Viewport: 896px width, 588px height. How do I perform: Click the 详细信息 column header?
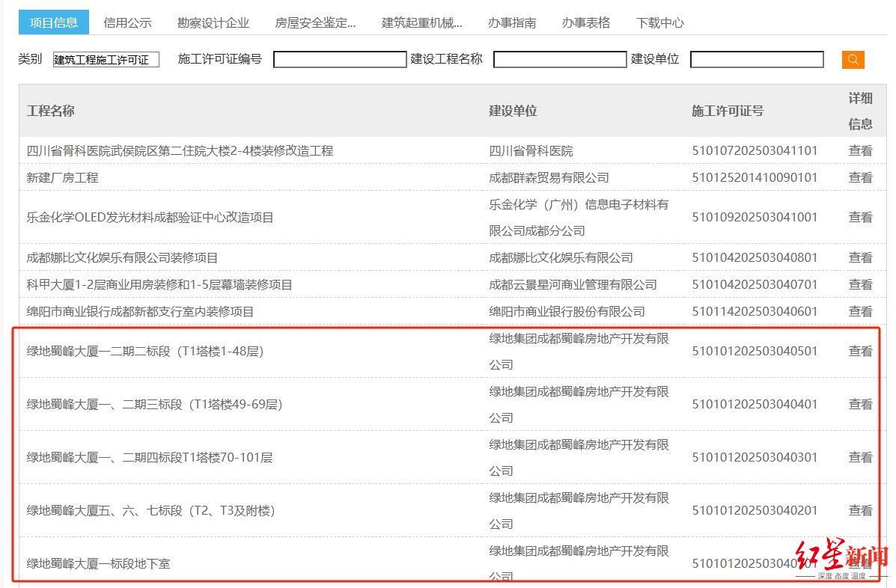861,111
